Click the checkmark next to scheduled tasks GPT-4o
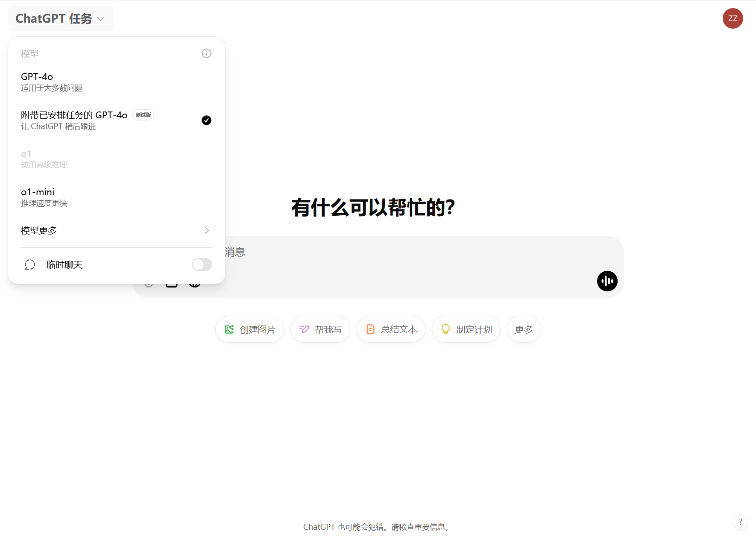The height and width of the screenshot is (537, 756). tap(206, 120)
